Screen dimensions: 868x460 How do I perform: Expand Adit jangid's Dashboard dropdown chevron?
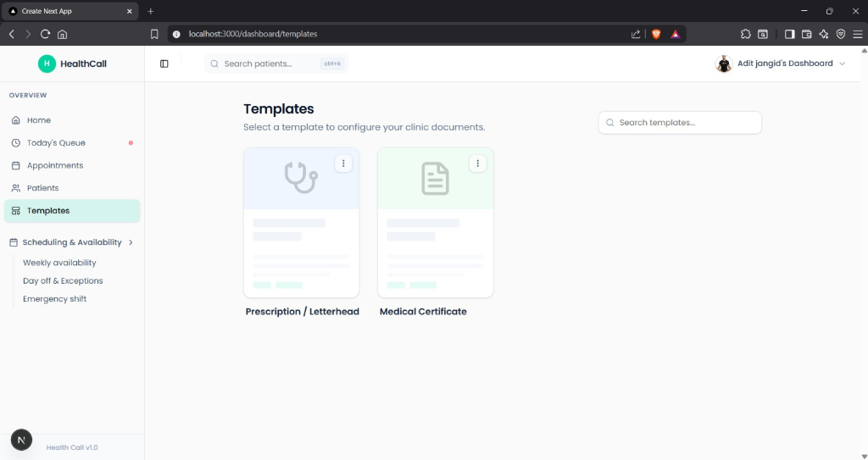tap(842, 64)
